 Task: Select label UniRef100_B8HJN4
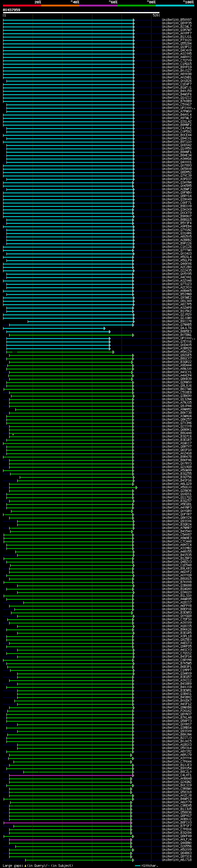[x=177, y=735]
